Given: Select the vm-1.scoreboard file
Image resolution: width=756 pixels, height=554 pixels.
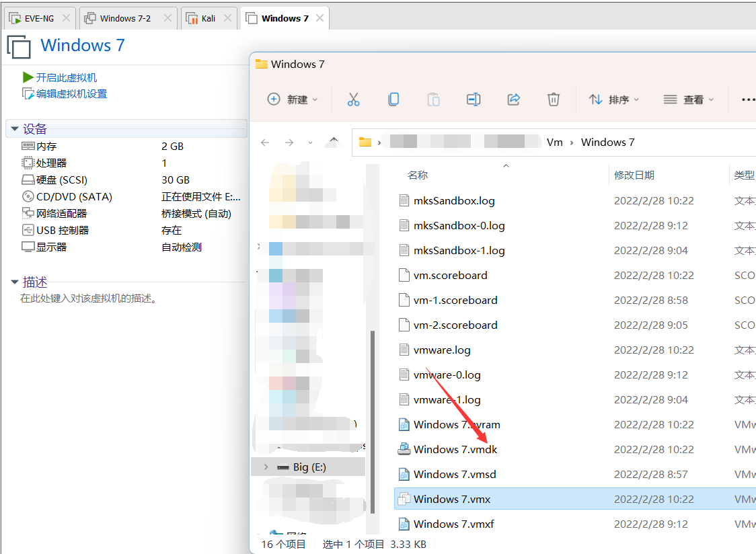Looking at the screenshot, I should (455, 301).
